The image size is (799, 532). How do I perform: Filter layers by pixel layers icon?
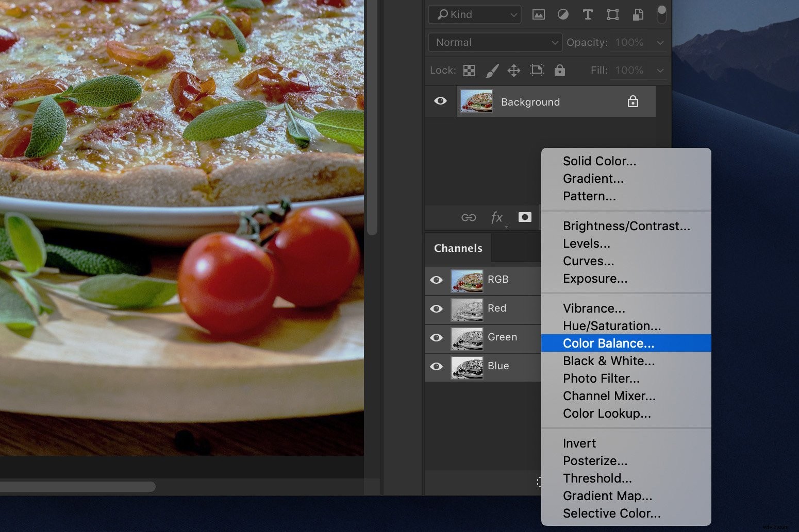coord(539,14)
